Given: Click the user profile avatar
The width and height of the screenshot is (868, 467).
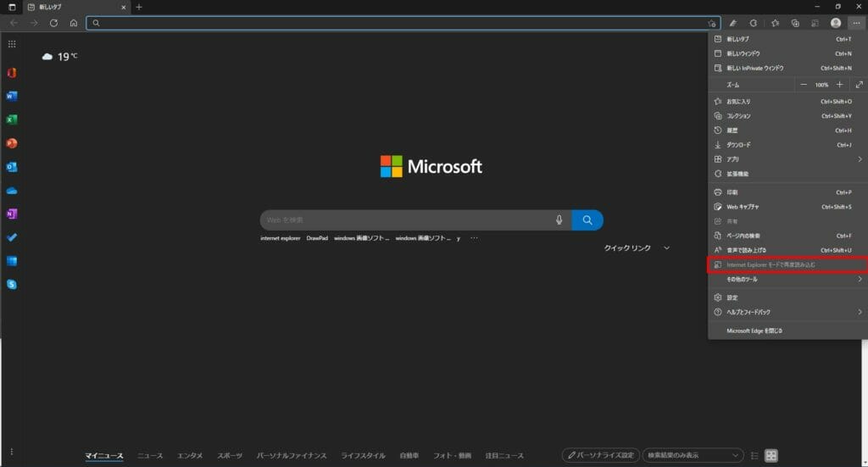Looking at the screenshot, I should (836, 23).
